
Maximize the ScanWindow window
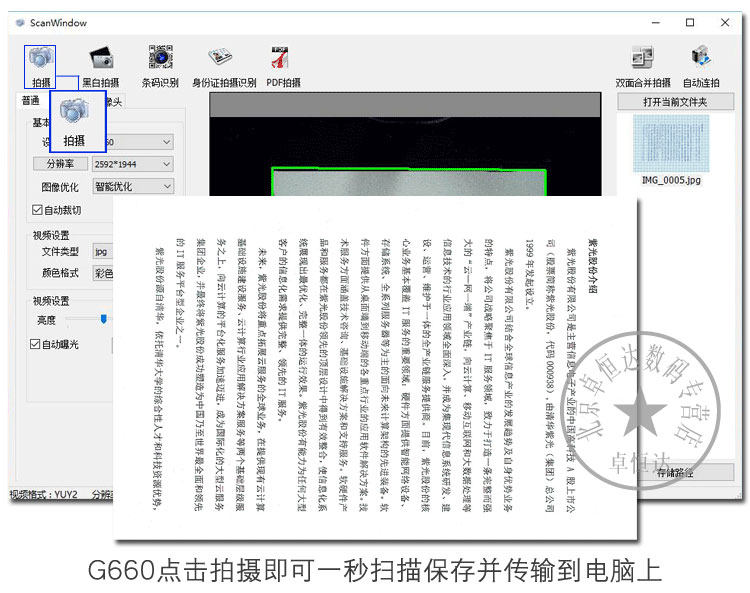coord(690,22)
